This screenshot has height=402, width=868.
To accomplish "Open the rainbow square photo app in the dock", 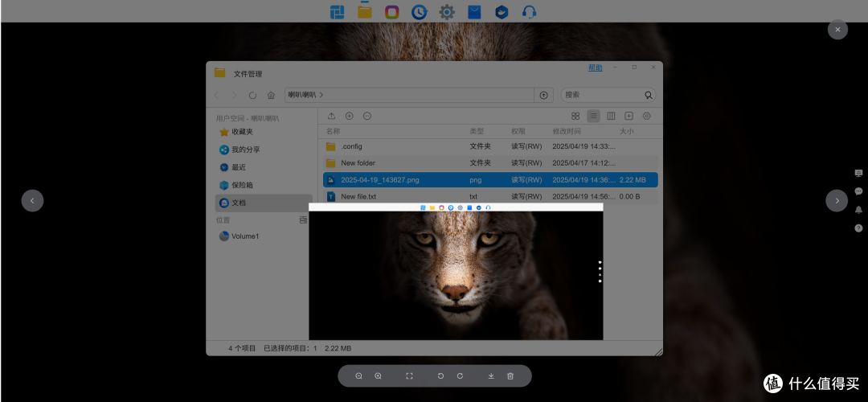I will click(x=392, y=11).
